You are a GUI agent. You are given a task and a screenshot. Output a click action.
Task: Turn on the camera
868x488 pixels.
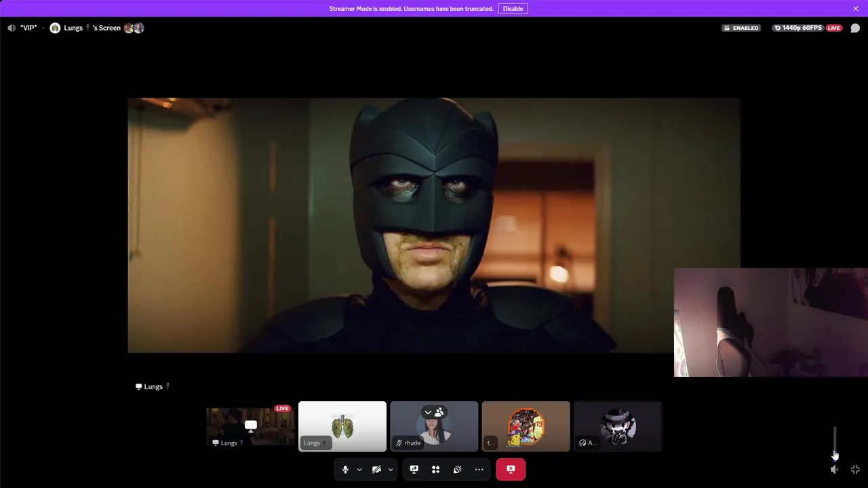(376, 469)
